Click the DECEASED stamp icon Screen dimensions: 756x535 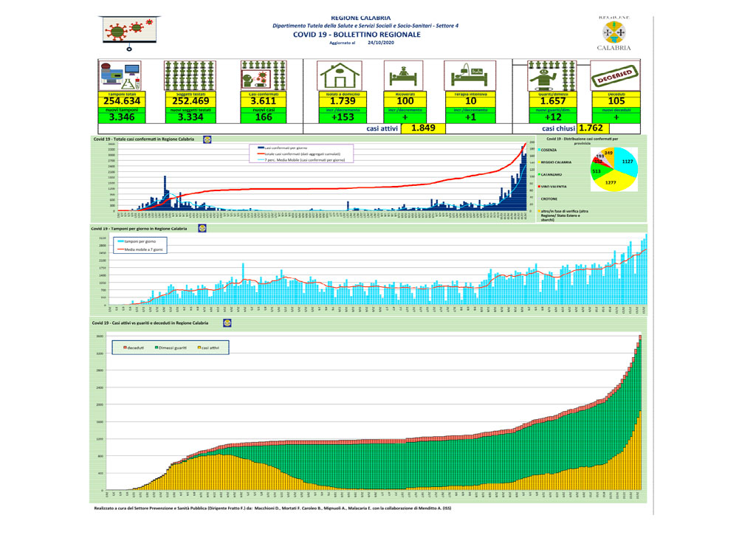(x=615, y=76)
